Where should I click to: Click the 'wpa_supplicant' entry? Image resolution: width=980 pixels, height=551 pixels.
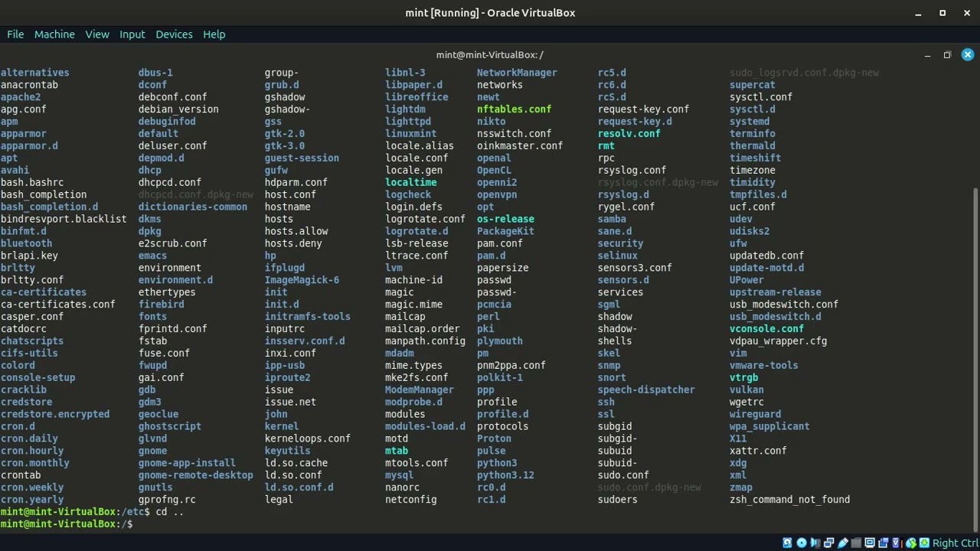coord(769,426)
